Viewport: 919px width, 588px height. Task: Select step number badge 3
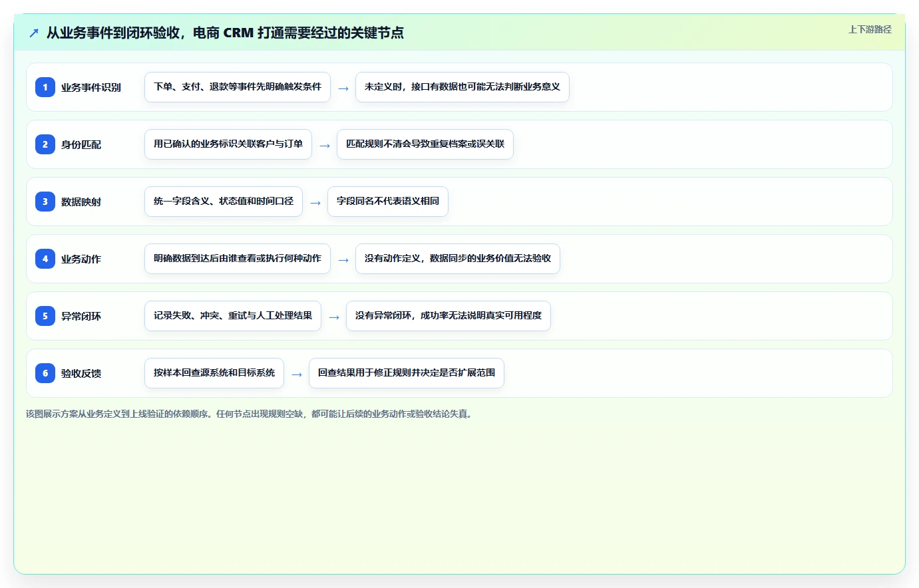pyautogui.click(x=45, y=202)
